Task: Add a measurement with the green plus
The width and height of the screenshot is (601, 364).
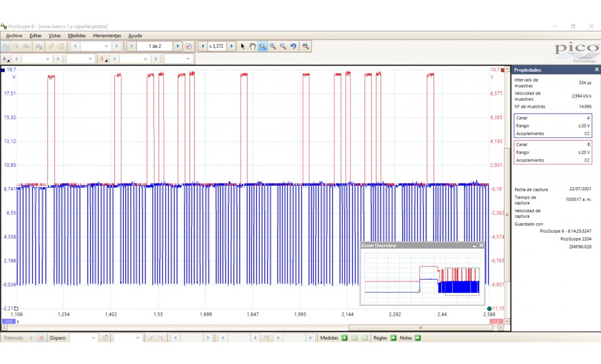Action: click(344, 338)
